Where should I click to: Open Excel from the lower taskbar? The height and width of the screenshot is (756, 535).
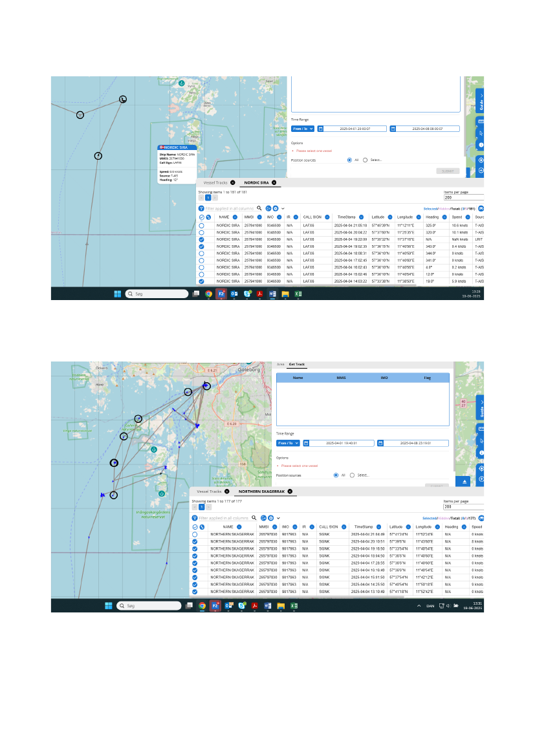(x=293, y=606)
